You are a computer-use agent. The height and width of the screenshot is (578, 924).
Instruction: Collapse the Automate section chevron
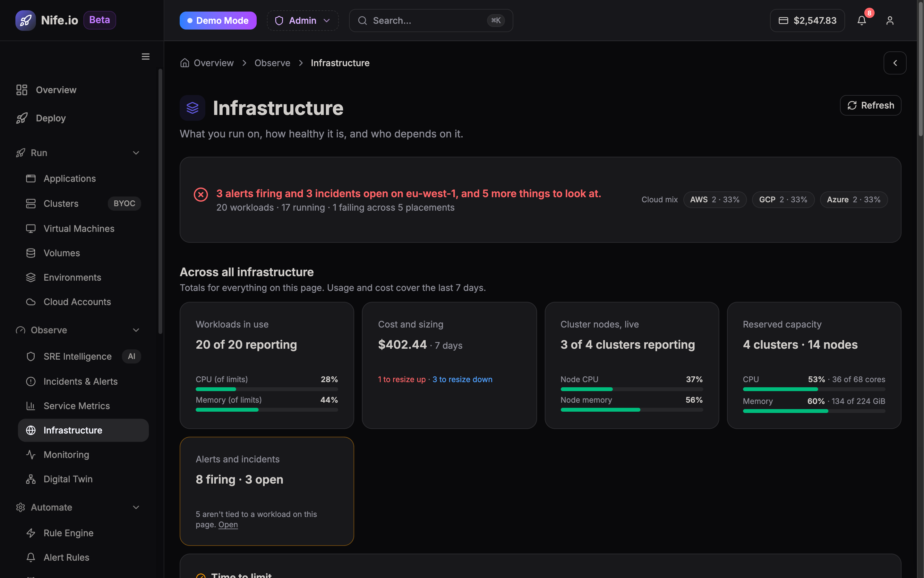tap(136, 507)
